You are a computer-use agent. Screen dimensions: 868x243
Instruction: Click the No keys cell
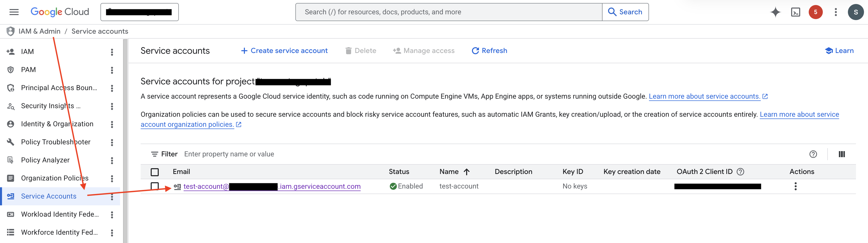(574, 187)
